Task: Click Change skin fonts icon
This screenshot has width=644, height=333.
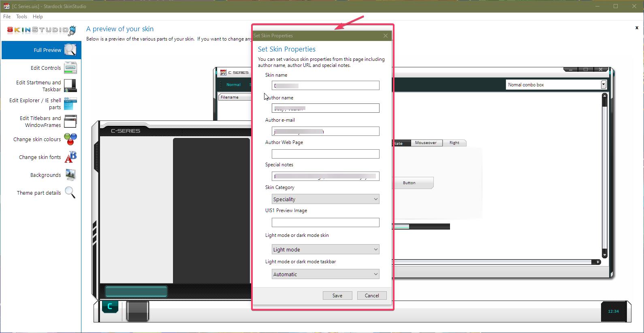Action: 70,157
